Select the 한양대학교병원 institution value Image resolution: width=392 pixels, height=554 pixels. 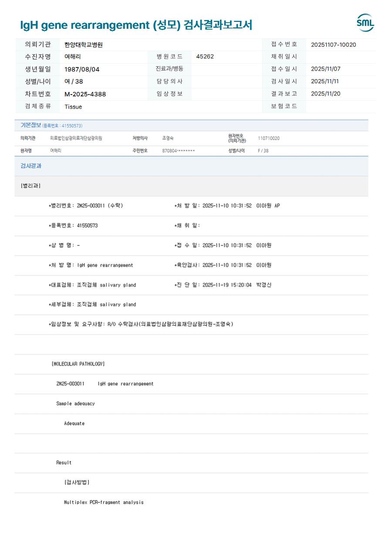(84, 44)
